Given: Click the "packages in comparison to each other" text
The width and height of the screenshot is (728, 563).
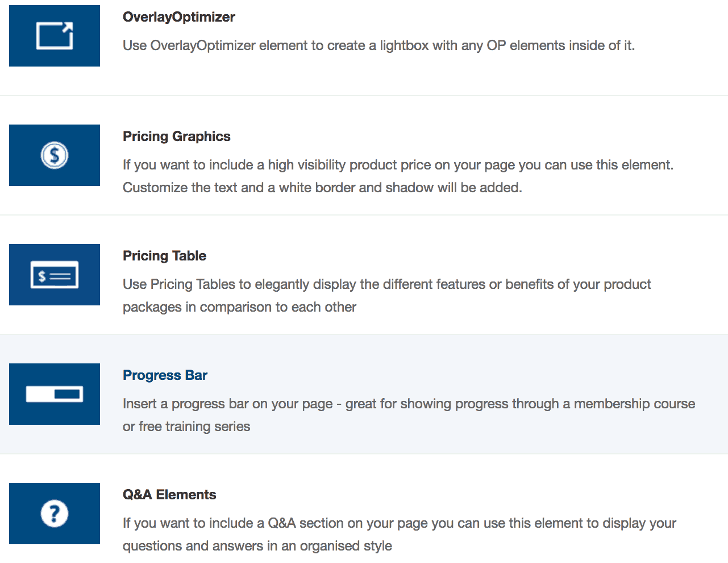Looking at the screenshot, I should click(x=239, y=307).
